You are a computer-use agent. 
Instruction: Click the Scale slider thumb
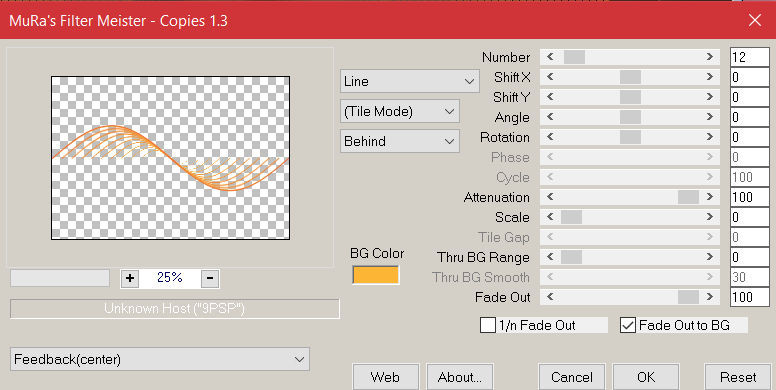(x=572, y=217)
